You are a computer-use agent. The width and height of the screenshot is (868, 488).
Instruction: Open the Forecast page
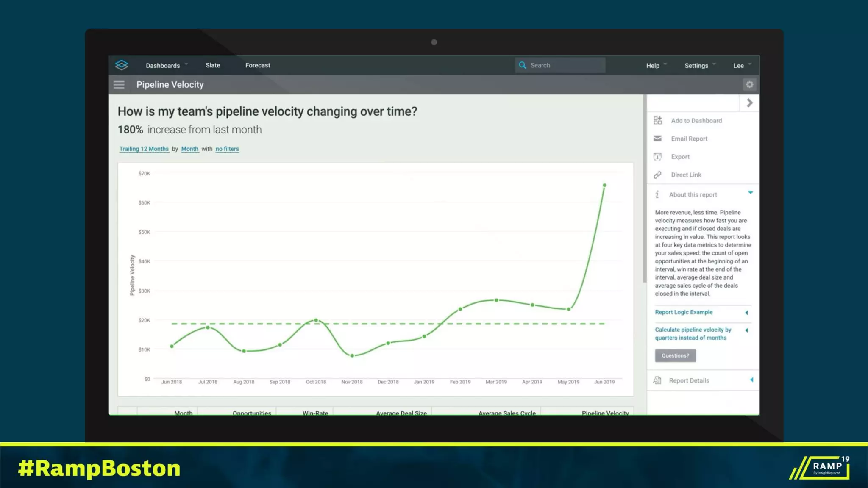click(258, 65)
